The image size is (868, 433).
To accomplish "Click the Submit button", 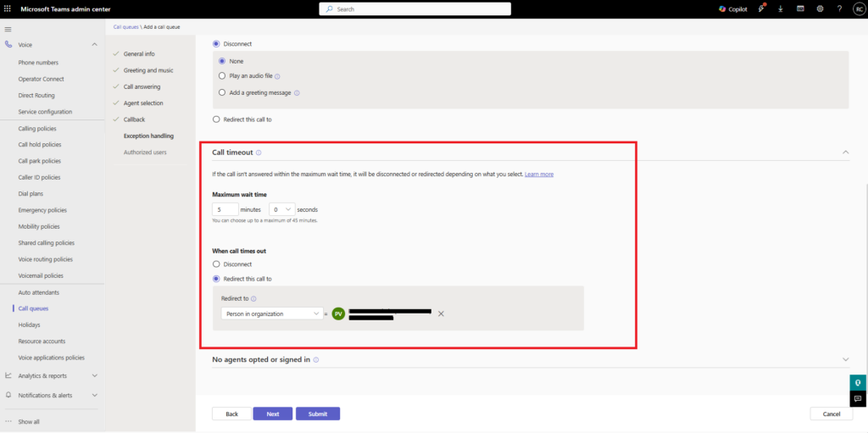I will 317,414.
